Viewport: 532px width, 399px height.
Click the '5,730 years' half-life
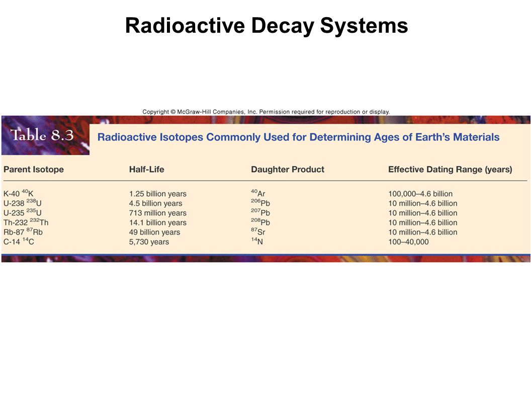[x=149, y=242]
